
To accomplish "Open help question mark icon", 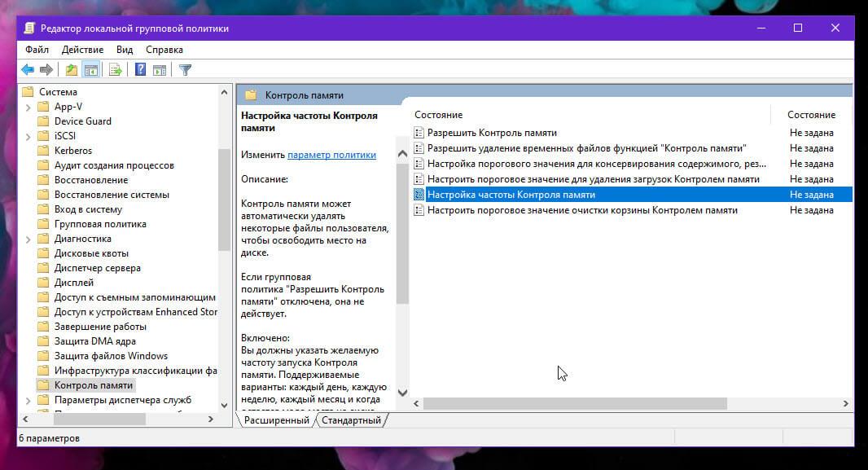I will (x=141, y=70).
